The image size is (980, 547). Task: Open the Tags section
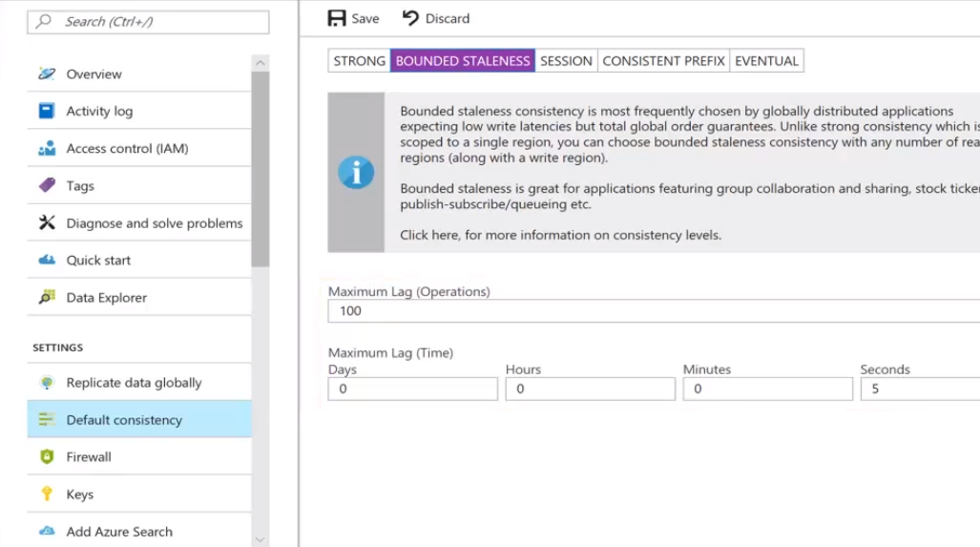tap(139, 185)
